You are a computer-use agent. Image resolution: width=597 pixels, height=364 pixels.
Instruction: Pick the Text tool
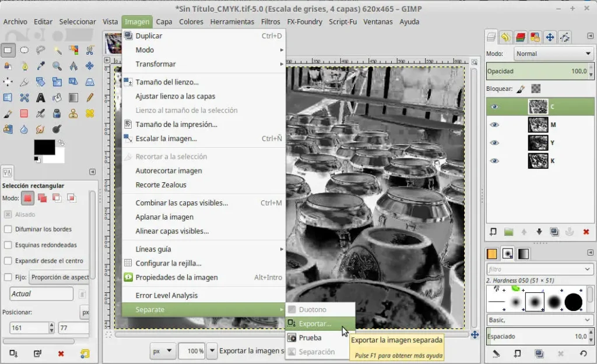40,98
